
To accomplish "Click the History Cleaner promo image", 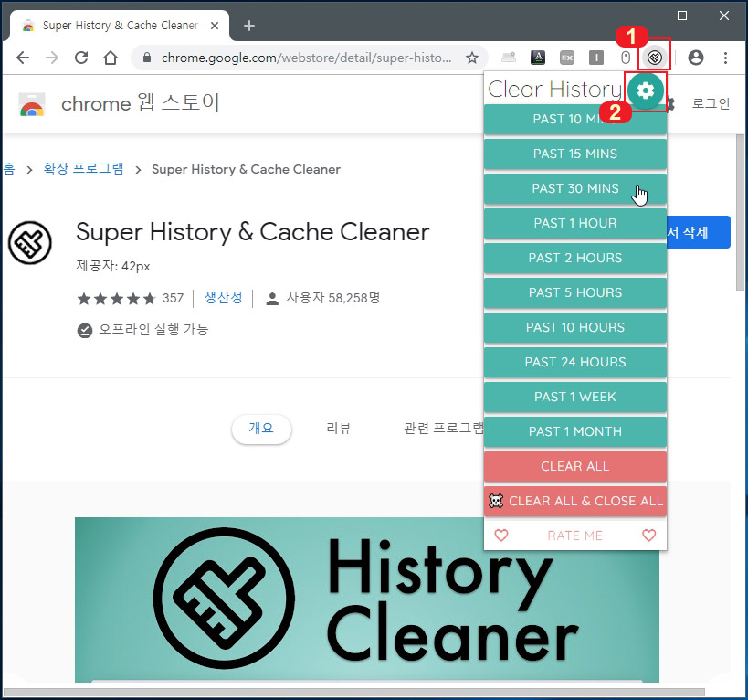I will [x=367, y=599].
